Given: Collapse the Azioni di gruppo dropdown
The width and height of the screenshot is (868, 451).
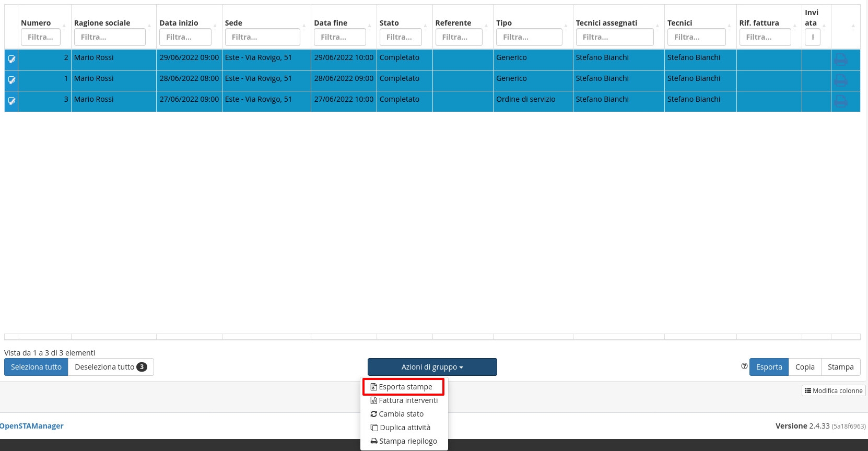Looking at the screenshot, I should point(432,367).
